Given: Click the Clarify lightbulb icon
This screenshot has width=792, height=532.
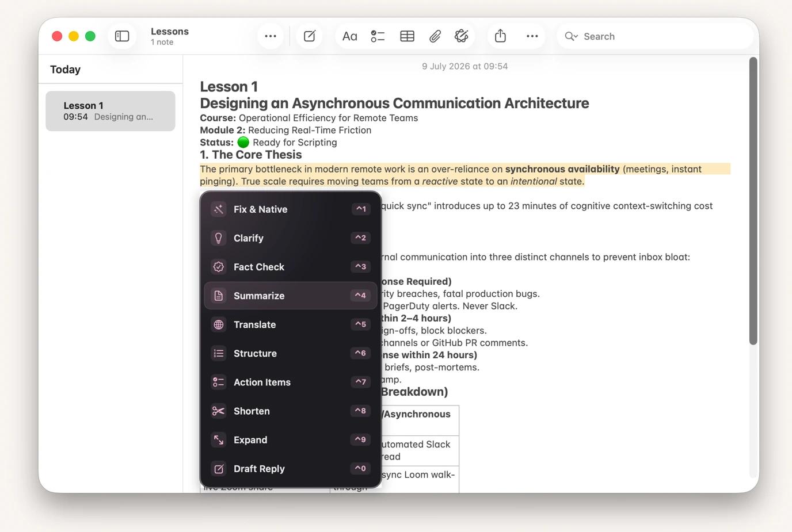Looking at the screenshot, I should (219, 238).
